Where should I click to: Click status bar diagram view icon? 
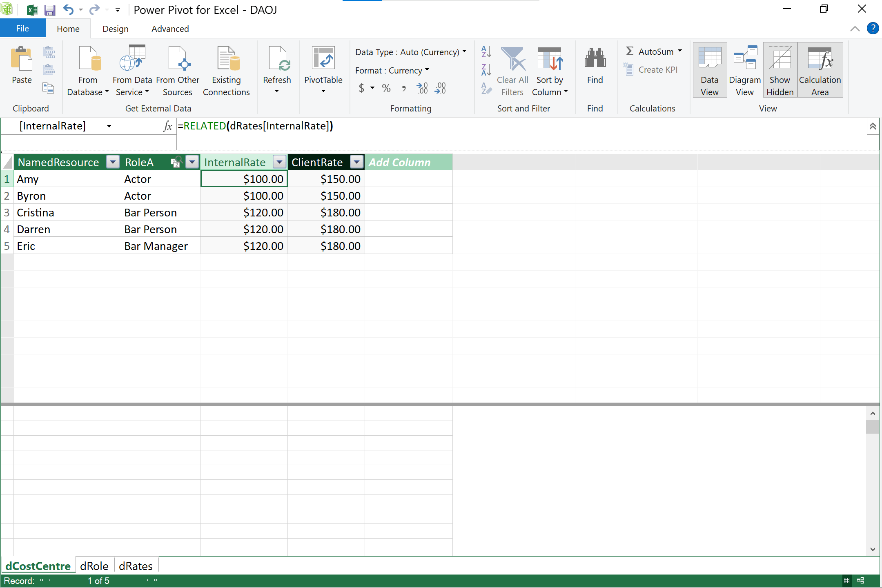(x=860, y=580)
